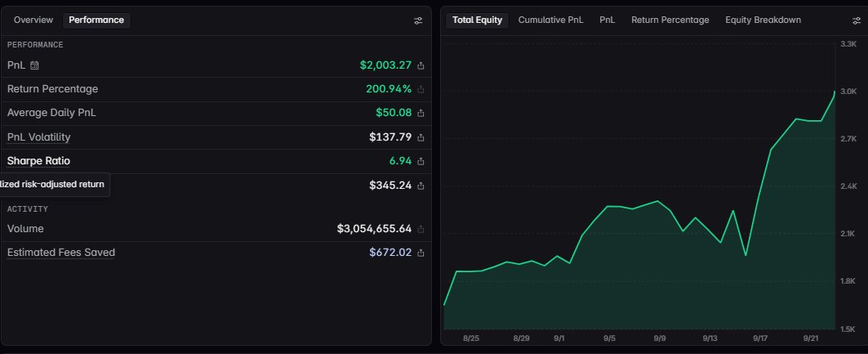Click the PnL Volatility label
This screenshot has width=868, height=354.
point(38,137)
